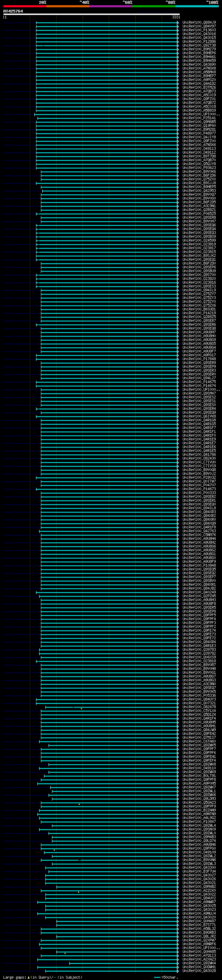Screen dimensions: 222x980
Task: Click the UniRef100_Q41766 label
Action: [x=199, y=455]
